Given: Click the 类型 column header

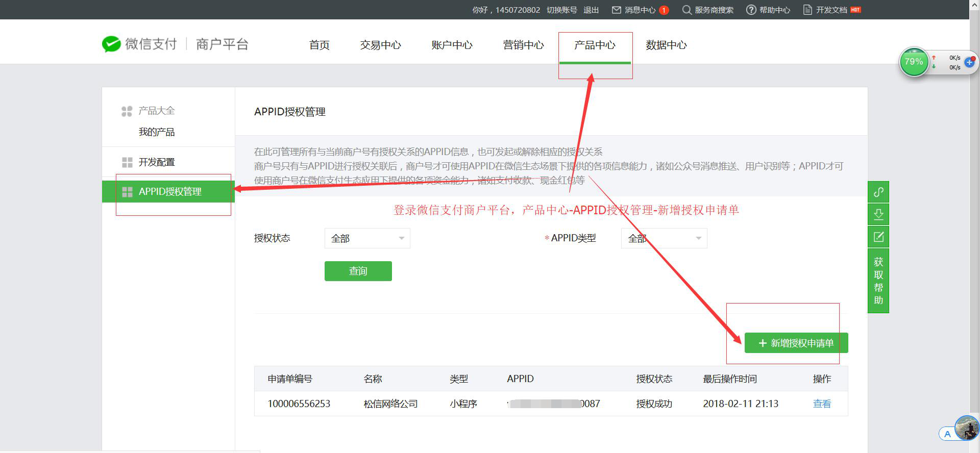Looking at the screenshot, I should pyautogui.click(x=459, y=379).
